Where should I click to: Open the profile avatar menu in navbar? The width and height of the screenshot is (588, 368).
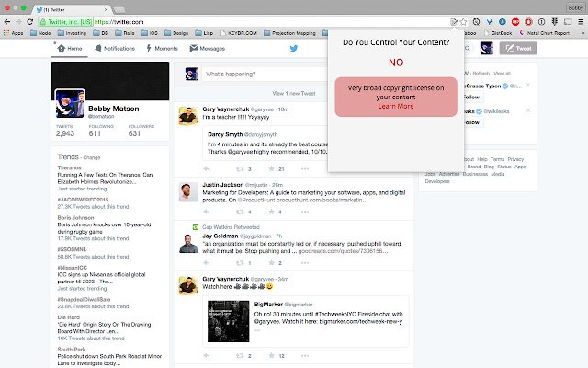tap(486, 48)
